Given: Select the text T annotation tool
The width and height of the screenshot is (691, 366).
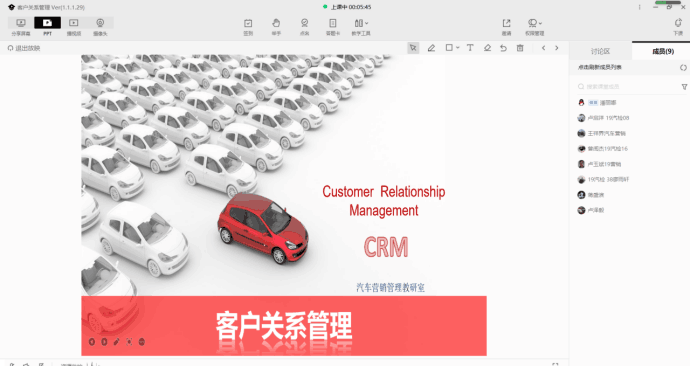Looking at the screenshot, I should pos(470,48).
